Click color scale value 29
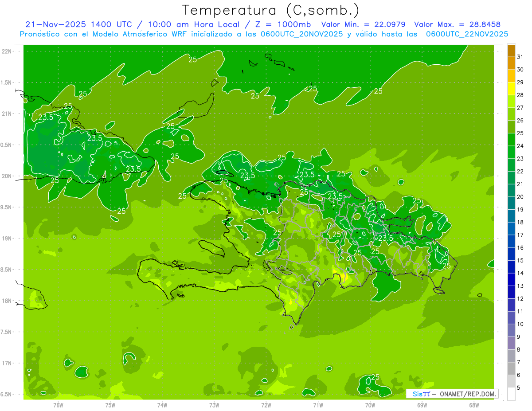This screenshot has height=411, width=532. click(x=520, y=82)
